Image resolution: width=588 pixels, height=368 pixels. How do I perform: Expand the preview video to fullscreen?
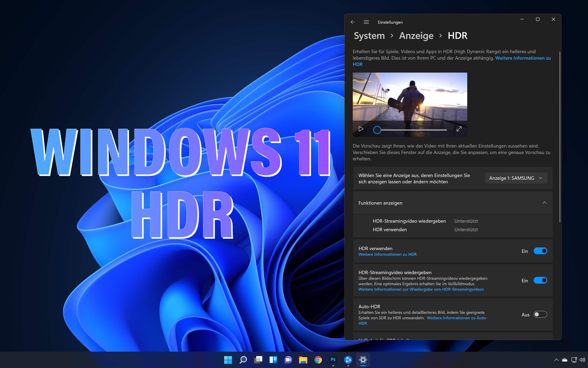coord(459,129)
